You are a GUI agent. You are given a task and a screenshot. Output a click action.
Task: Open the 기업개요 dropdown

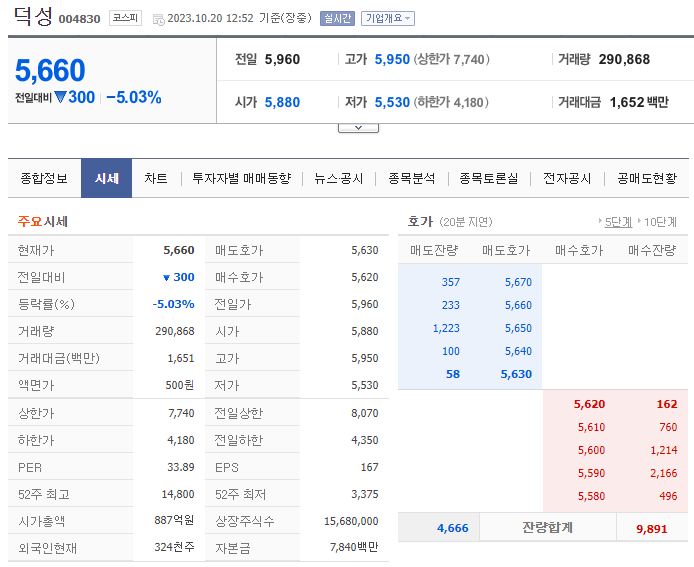click(388, 18)
